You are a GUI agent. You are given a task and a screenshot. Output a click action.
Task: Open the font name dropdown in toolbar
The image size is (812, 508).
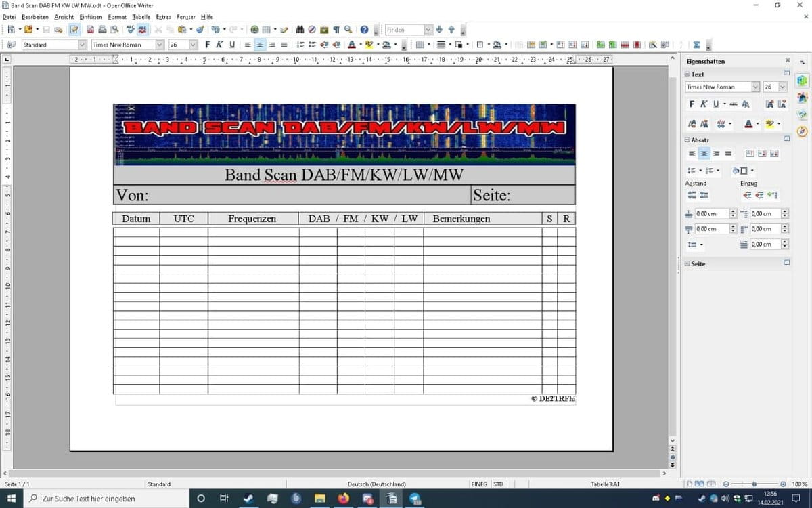160,45
